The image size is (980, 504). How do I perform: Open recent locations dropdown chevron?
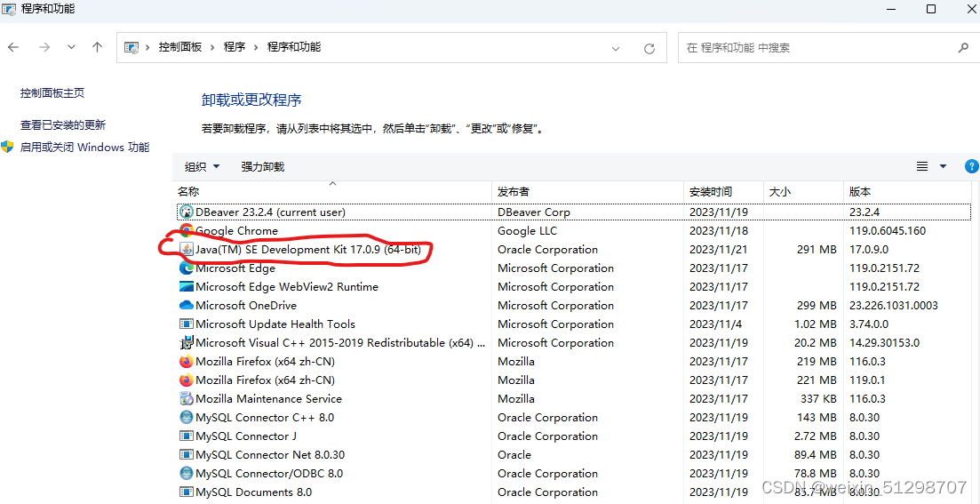pos(71,47)
